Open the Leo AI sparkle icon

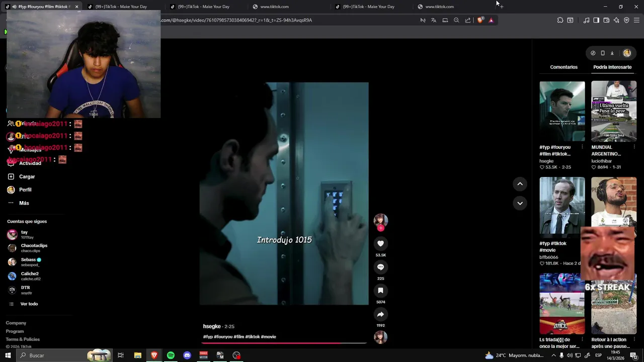616,20
